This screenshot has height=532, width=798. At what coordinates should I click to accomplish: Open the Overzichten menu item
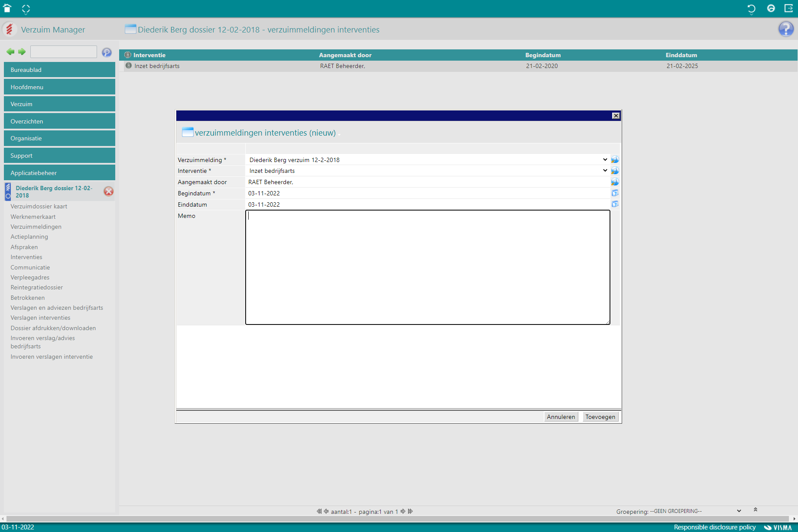click(59, 121)
